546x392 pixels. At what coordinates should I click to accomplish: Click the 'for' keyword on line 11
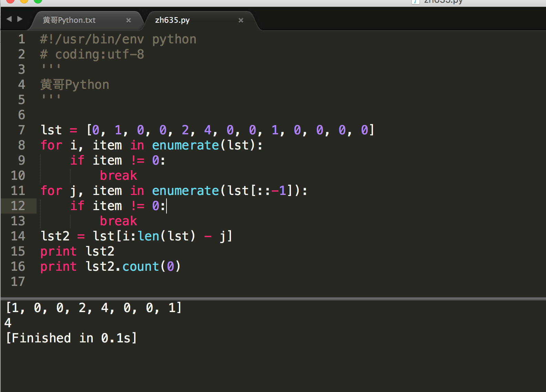click(x=51, y=190)
